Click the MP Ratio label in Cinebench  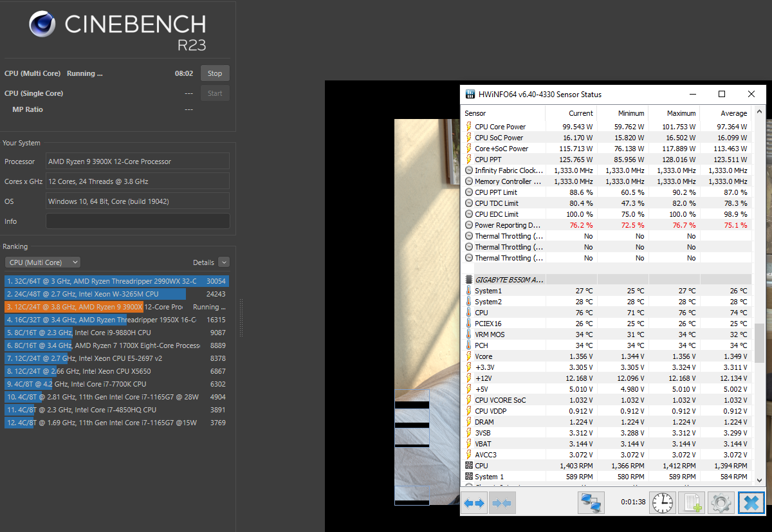pyautogui.click(x=28, y=109)
